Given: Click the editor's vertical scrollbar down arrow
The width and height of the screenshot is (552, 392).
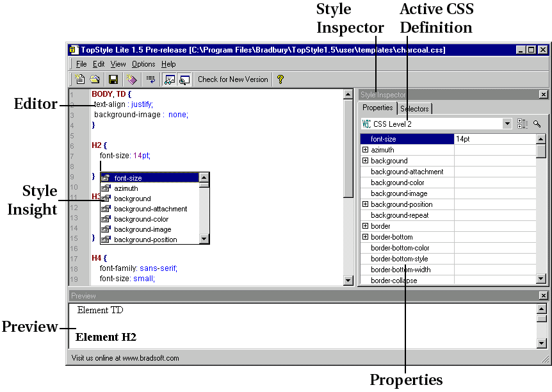Looking at the screenshot, I should [x=348, y=280].
